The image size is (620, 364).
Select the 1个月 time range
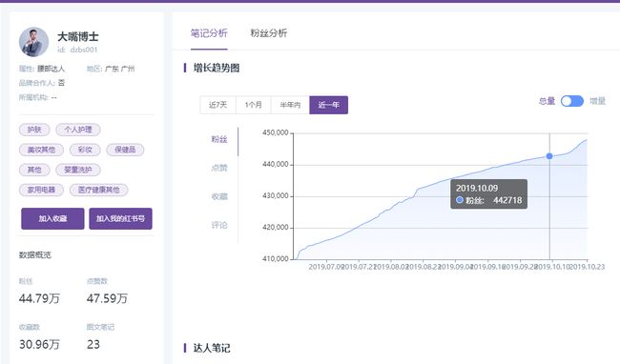(254, 105)
